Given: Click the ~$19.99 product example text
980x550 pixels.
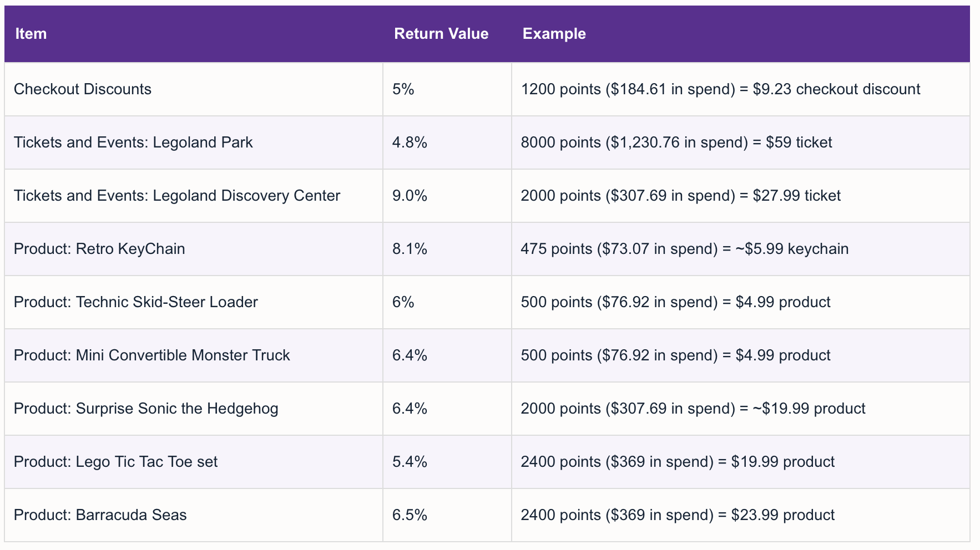Looking at the screenshot, I should tap(693, 409).
